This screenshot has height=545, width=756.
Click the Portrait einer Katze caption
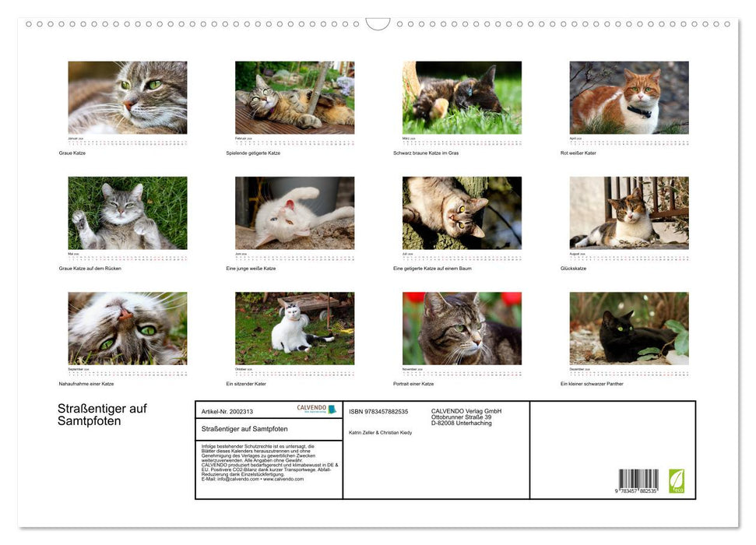pos(413,384)
